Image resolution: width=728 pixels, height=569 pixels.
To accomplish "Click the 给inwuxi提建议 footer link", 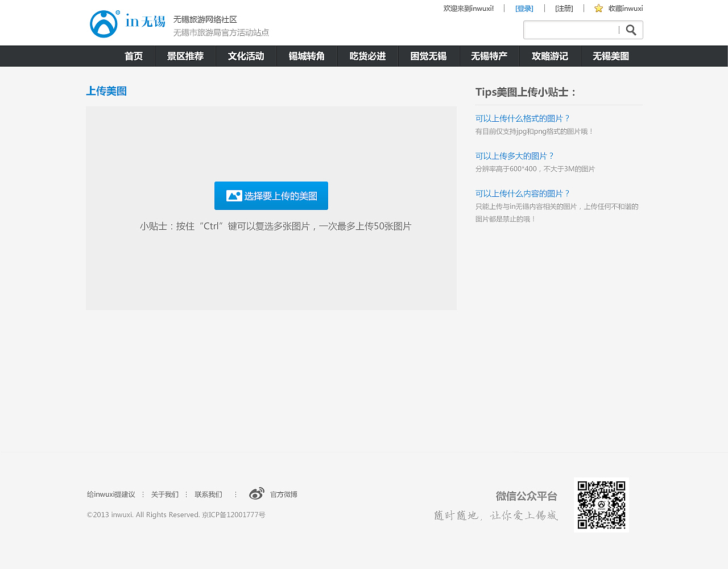I will pos(111,494).
